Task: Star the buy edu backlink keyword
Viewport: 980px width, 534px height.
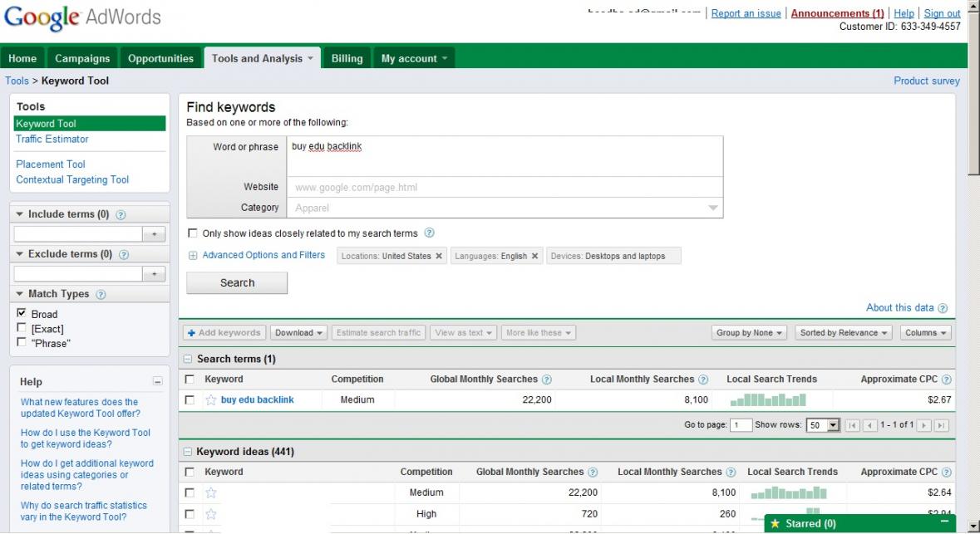Action: point(210,400)
